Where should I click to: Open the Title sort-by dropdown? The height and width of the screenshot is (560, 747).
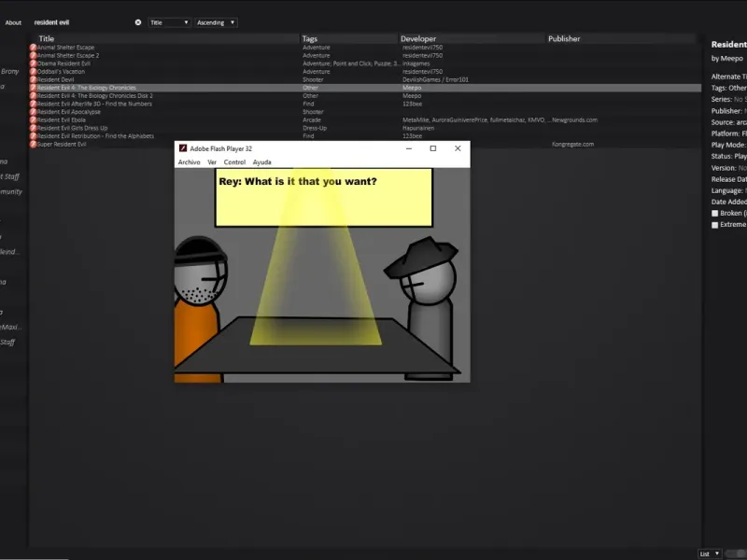click(x=169, y=22)
